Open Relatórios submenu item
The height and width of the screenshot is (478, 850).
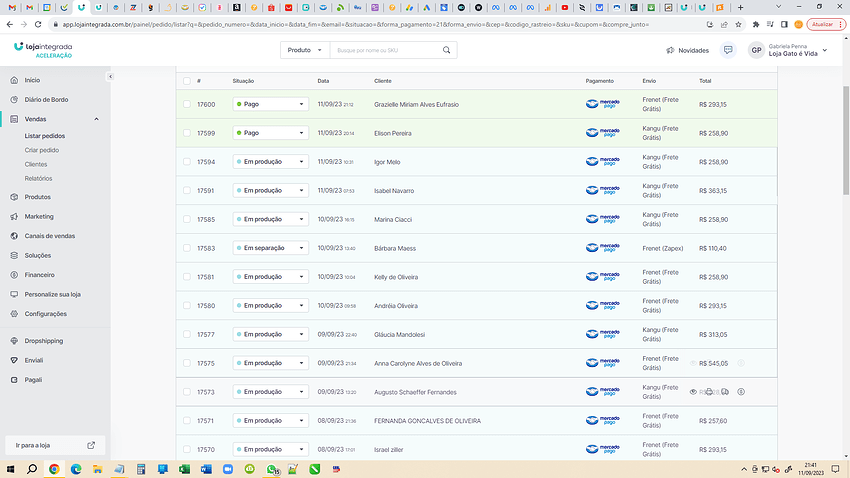click(x=38, y=178)
